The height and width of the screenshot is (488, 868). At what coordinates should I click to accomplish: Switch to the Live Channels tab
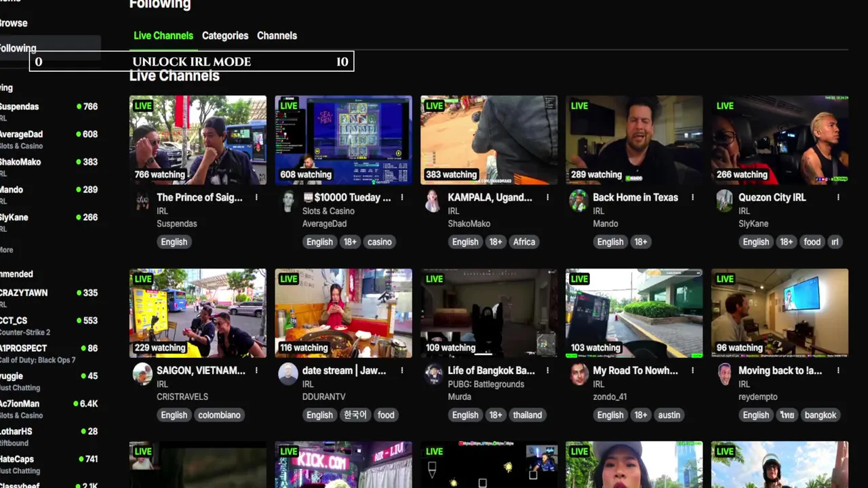(x=163, y=35)
